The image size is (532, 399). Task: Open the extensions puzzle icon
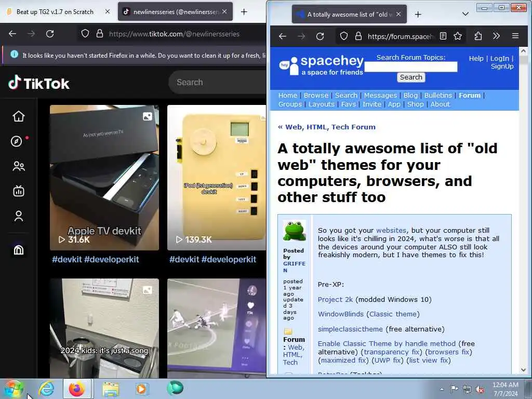(478, 36)
